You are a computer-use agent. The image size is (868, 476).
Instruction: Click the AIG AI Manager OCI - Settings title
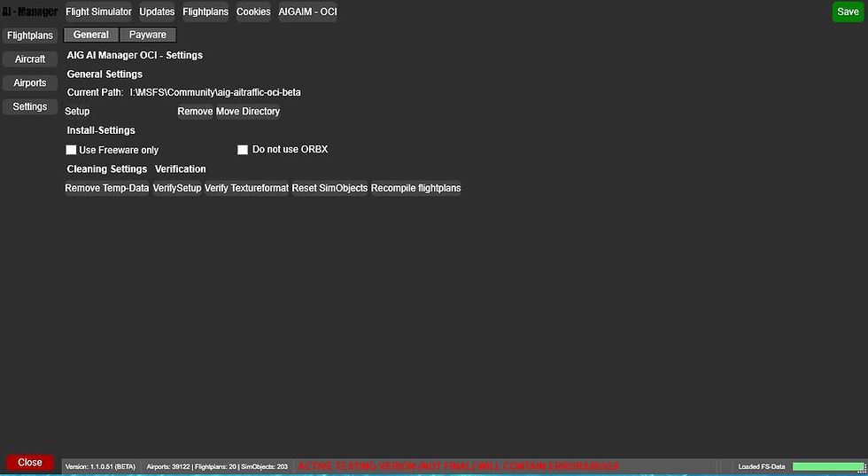click(135, 56)
